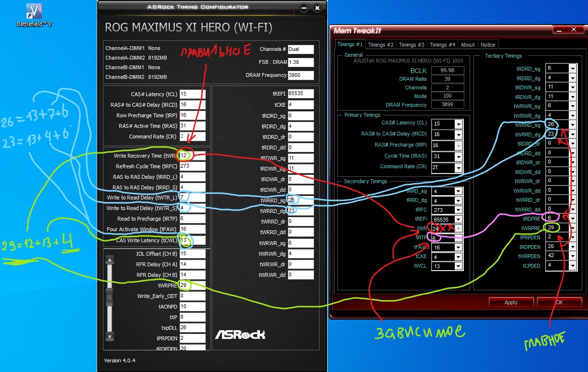Expand the Cycle Time (tRAS) dropdown

pos(459,156)
